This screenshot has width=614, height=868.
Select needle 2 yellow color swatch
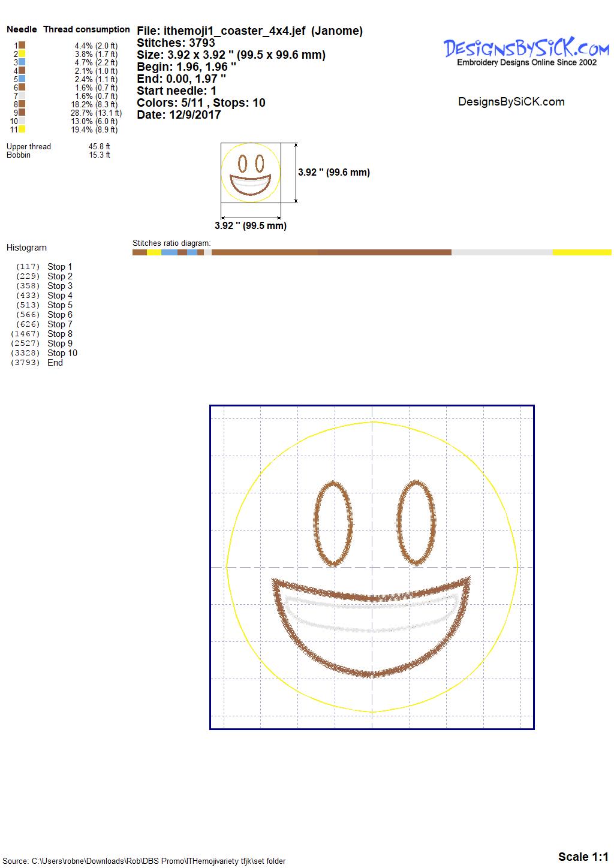22,53
